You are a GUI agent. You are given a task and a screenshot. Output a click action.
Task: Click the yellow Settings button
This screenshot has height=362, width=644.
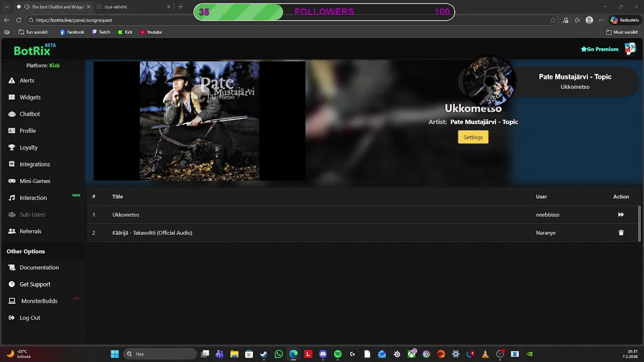pyautogui.click(x=473, y=137)
